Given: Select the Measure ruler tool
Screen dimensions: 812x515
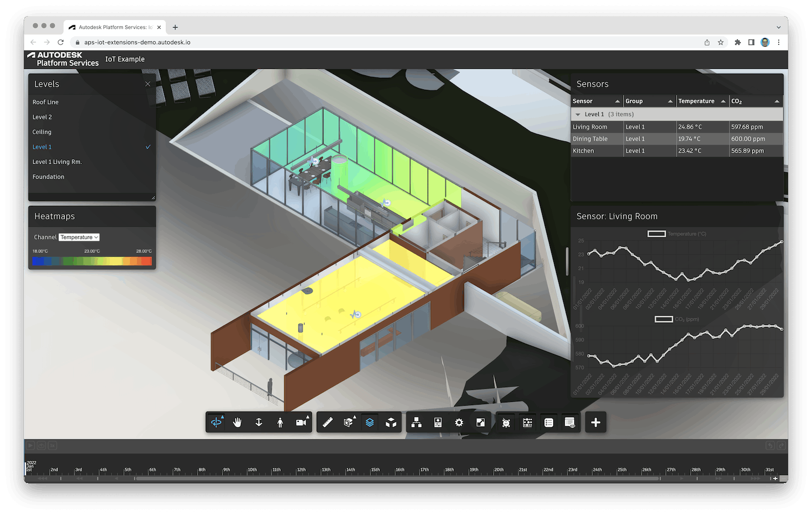Looking at the screenshot, I should (328, 422).
